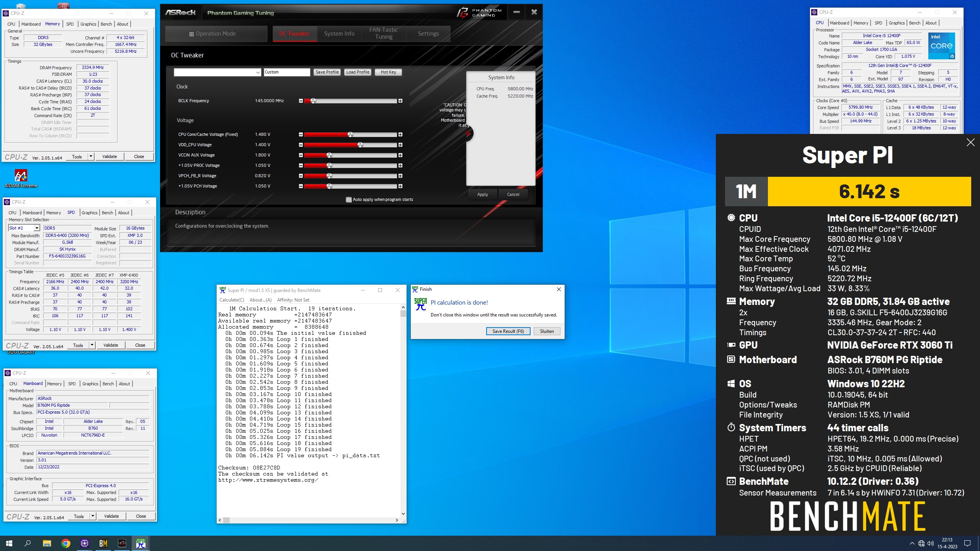The image size is (980, 551).
Task: Open Calculate(C) menu in Super PI
Action: pos(232,300)
